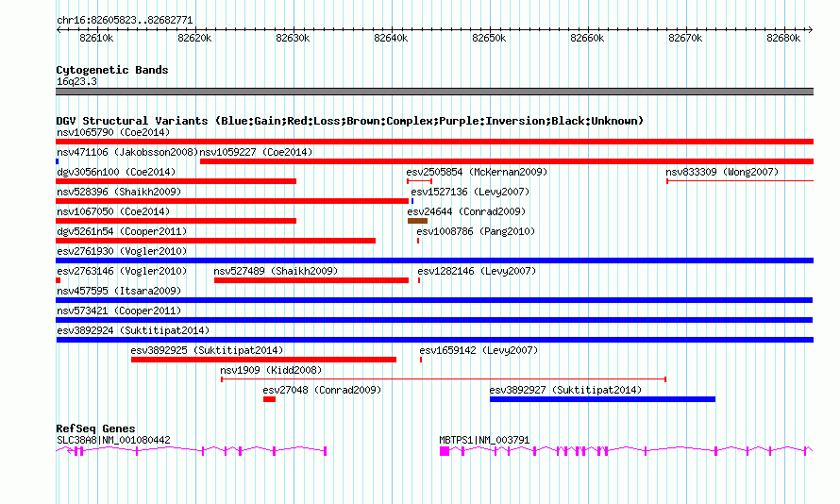This screenshot has width=840, height=504.
Task: Click the esv2761930 blue gain bar
Action: click(x=434, y=260)
